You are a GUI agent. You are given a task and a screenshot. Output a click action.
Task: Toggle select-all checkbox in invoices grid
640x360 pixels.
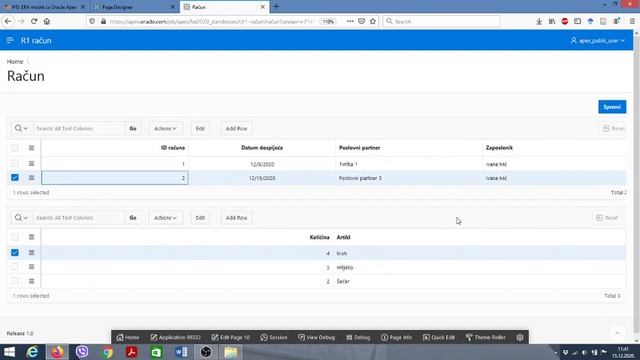click(x=15, y=148)
